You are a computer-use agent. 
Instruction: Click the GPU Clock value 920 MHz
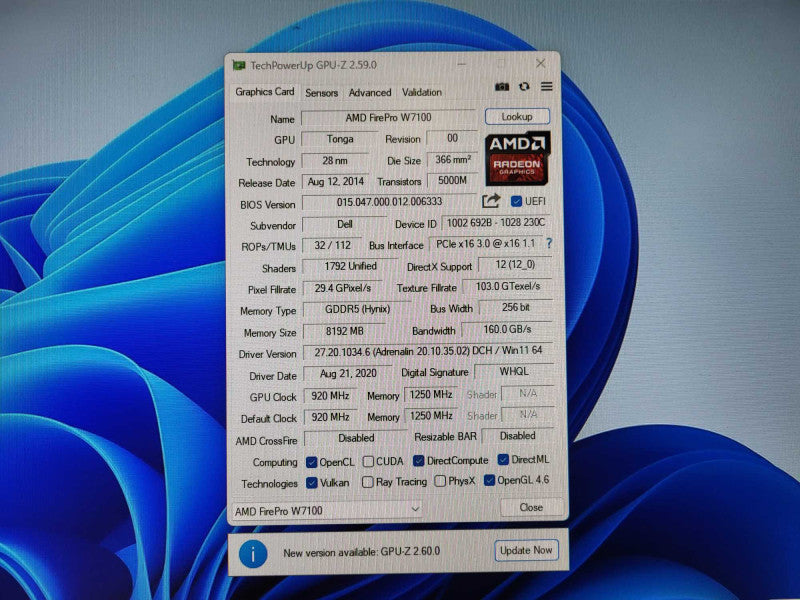[330, 395]
